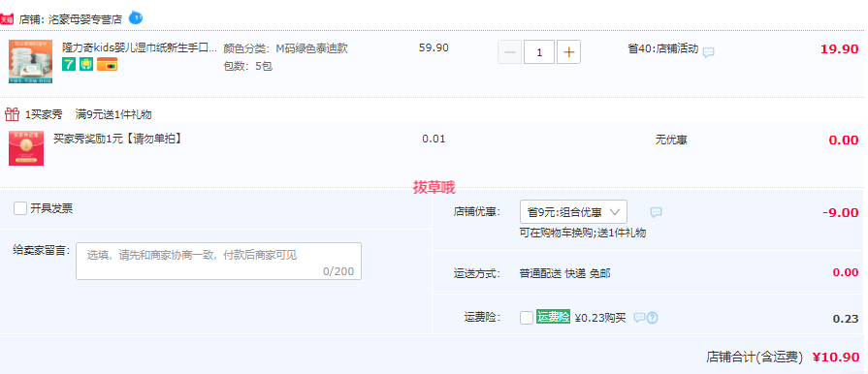Open the 省9元:组合优惠 dropdown
This screenshot has width=868, height=374.
(573, 212)
